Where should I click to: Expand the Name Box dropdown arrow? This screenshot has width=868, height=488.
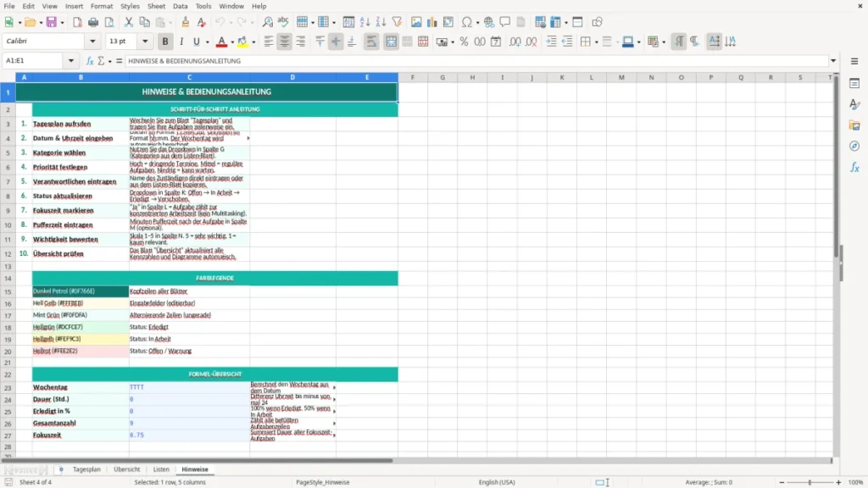[71, 61]
